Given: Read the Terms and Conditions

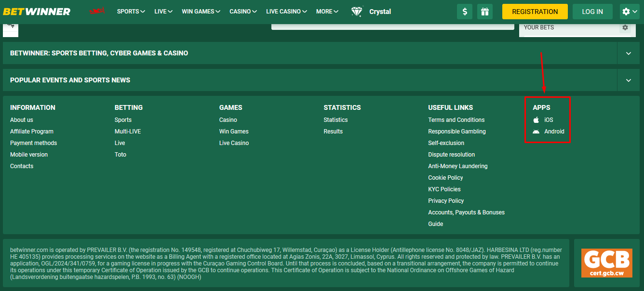Looking at the screenshot, I should tap(456, 120).
